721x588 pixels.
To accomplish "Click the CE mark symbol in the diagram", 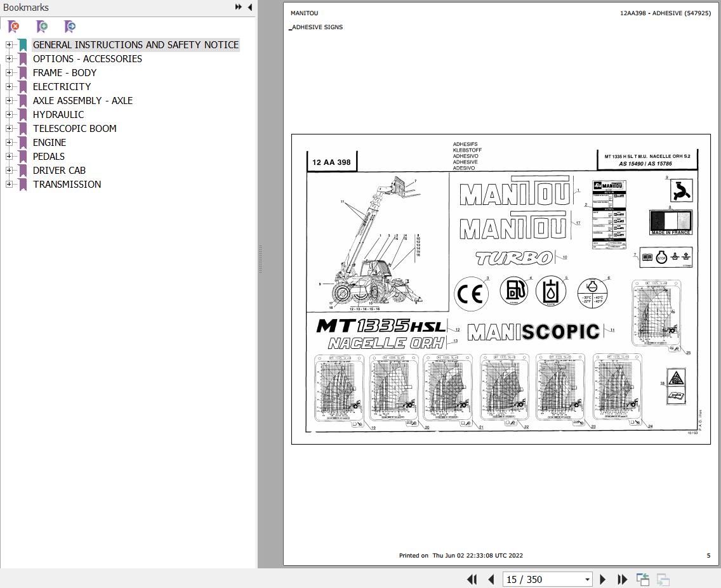I will pyautogui.click(x=471, y=294).
